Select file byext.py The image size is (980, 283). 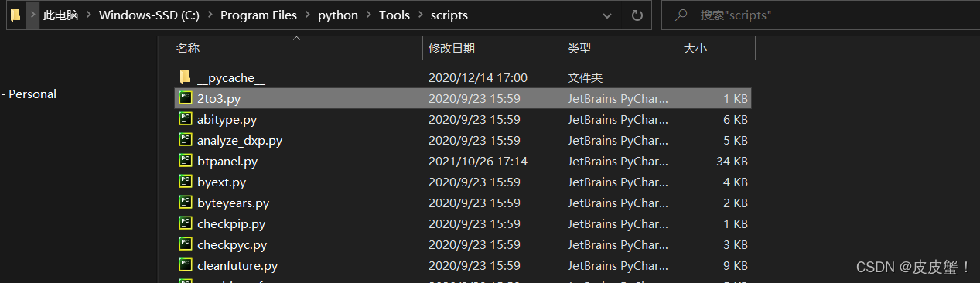pos(221,182)
